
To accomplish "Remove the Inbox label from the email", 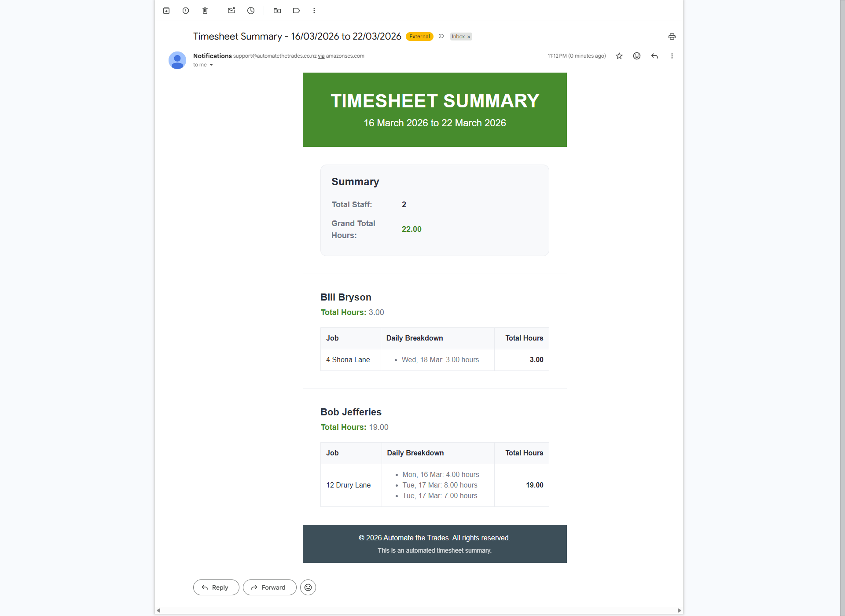I will [x=468, y=37].
